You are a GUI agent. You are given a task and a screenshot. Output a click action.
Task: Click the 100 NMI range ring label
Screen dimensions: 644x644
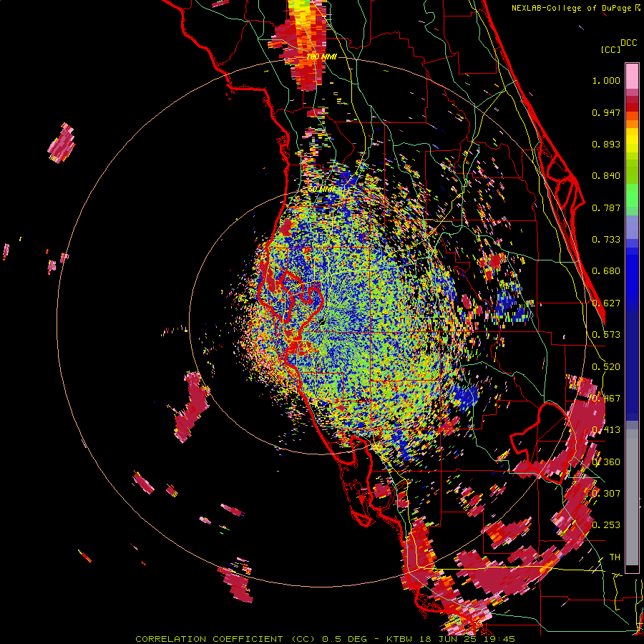pyautogui.click(x=321, y=57)
